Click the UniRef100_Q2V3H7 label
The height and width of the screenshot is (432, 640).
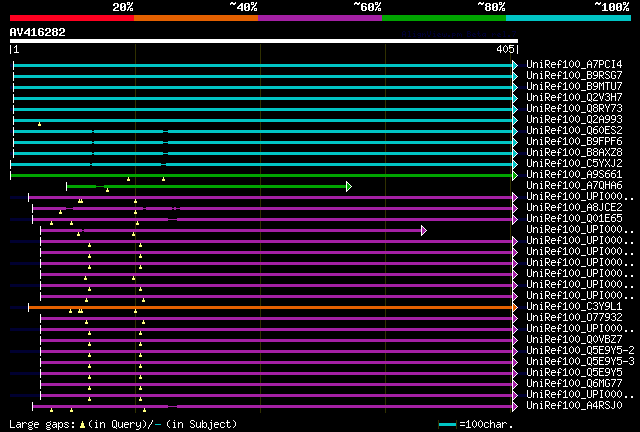coord(574,97)
